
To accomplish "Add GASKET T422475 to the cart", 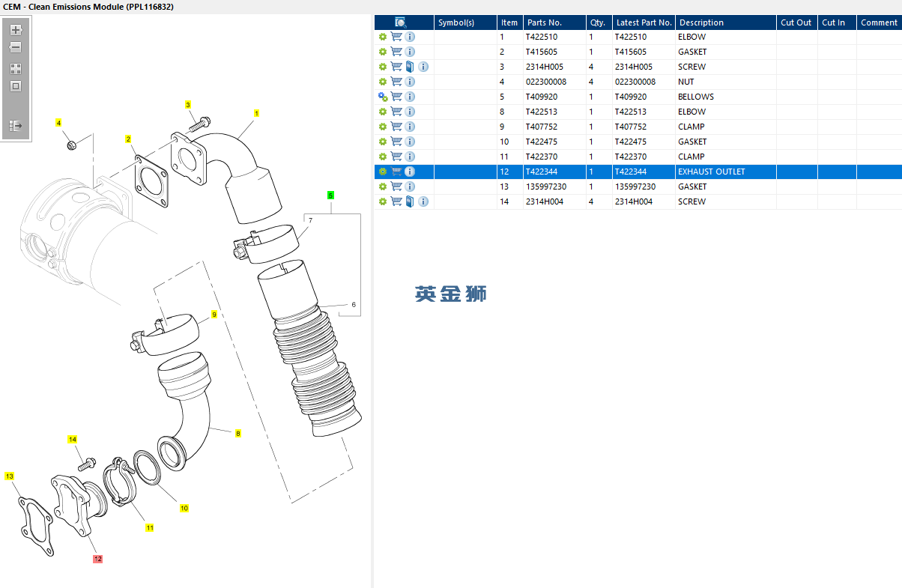I will pos(396,142).
